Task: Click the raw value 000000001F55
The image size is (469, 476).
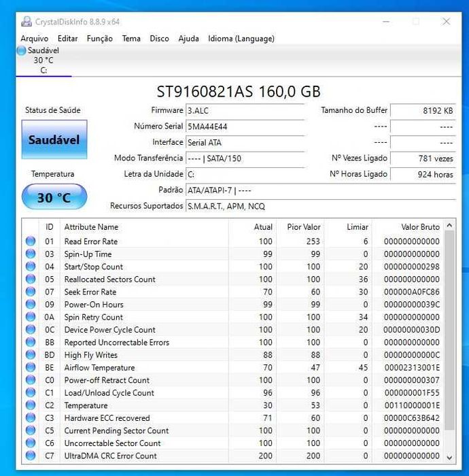Action: click(x=412, y=393)
